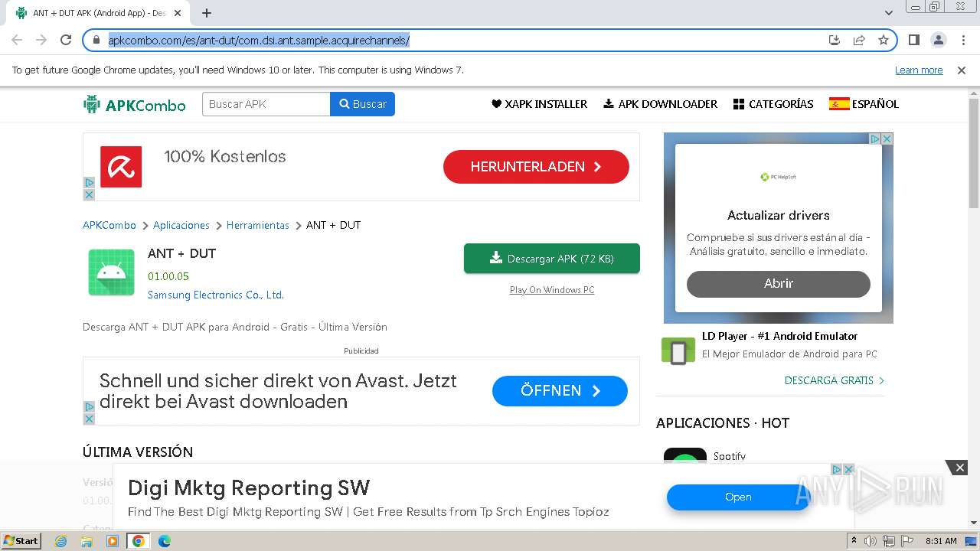Click the APKCombo logo
980x551 pixels.
(135, 104)
